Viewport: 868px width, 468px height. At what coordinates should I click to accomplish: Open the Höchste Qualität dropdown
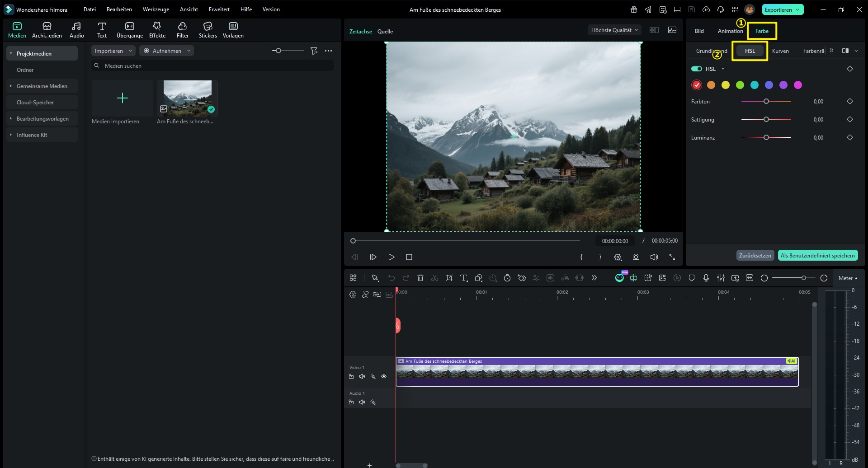pyautogui.click(x=613, y=30)
